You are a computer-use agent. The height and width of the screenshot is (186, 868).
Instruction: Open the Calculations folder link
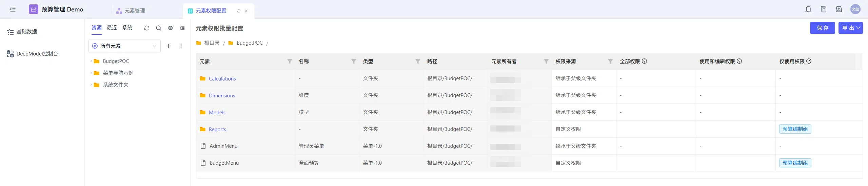pyautogui.click(x=222, y=78)
